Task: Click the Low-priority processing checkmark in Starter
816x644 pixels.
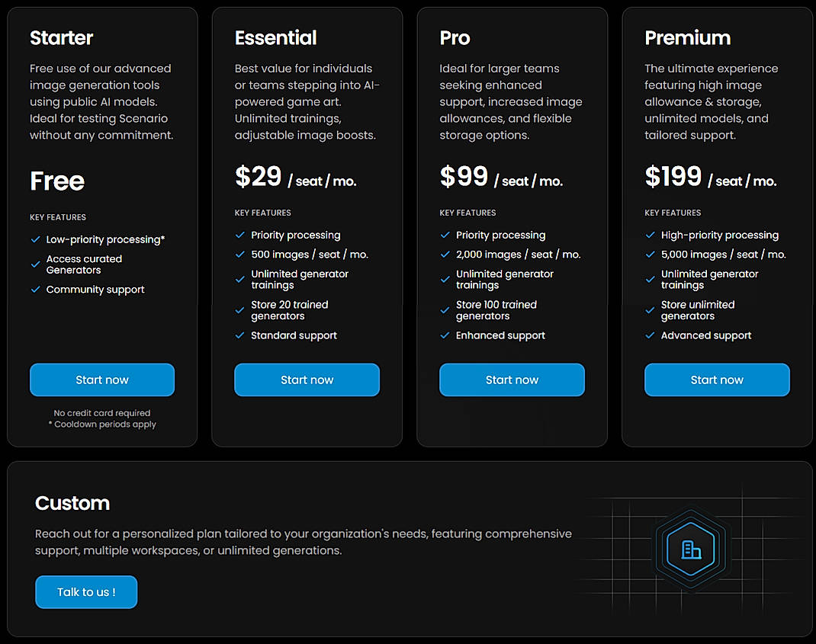Action: [34, 239]
